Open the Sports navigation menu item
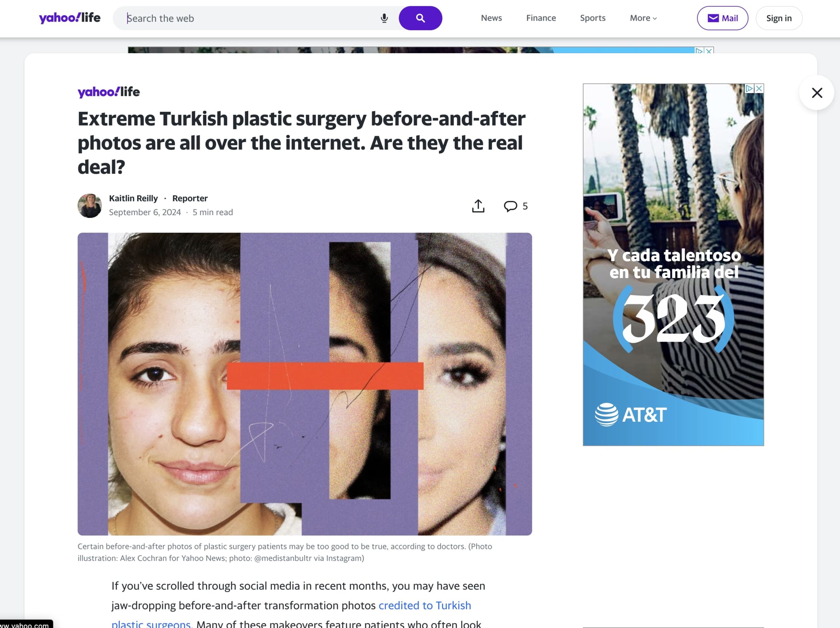This screenshot has height=628, width=840. point(593,17)
